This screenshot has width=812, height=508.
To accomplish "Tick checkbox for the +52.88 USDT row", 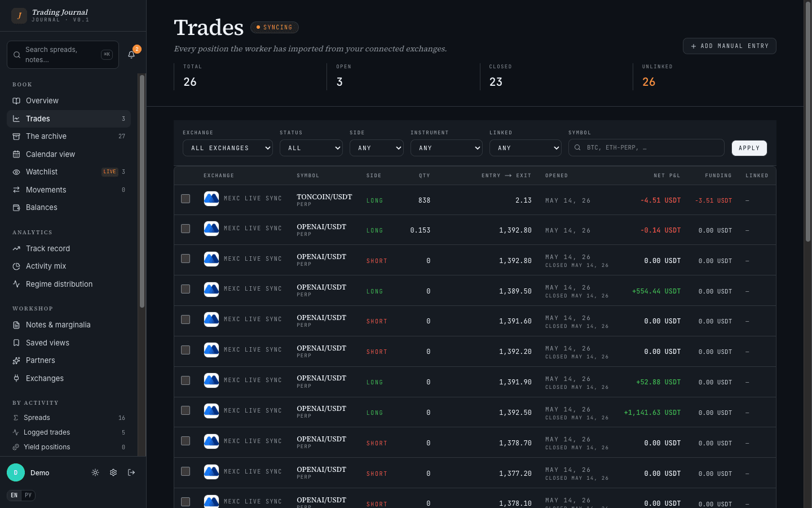I will 186,380.
